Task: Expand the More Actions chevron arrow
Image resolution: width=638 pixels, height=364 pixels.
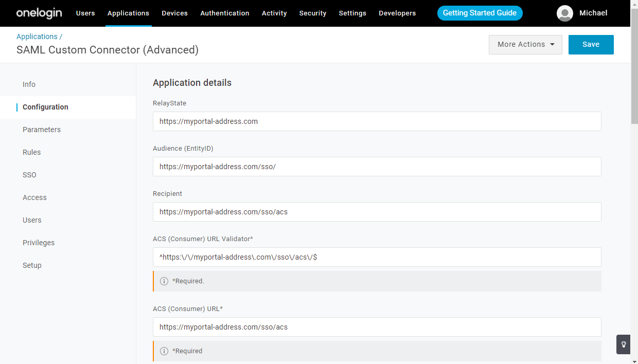Action: click(553, 45)
